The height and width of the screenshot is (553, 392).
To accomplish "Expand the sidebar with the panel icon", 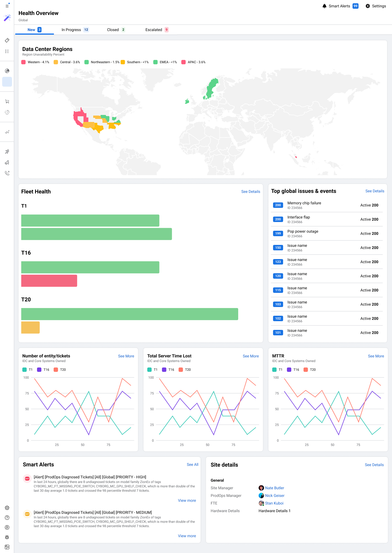I will [x=7, y=547].
